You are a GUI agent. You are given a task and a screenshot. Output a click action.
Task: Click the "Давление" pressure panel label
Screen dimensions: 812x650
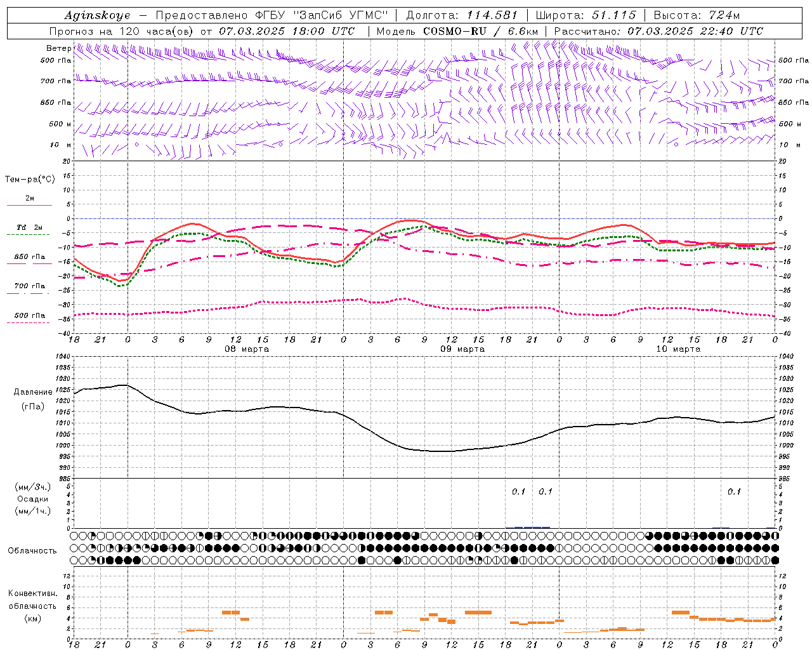pos(33,392)
